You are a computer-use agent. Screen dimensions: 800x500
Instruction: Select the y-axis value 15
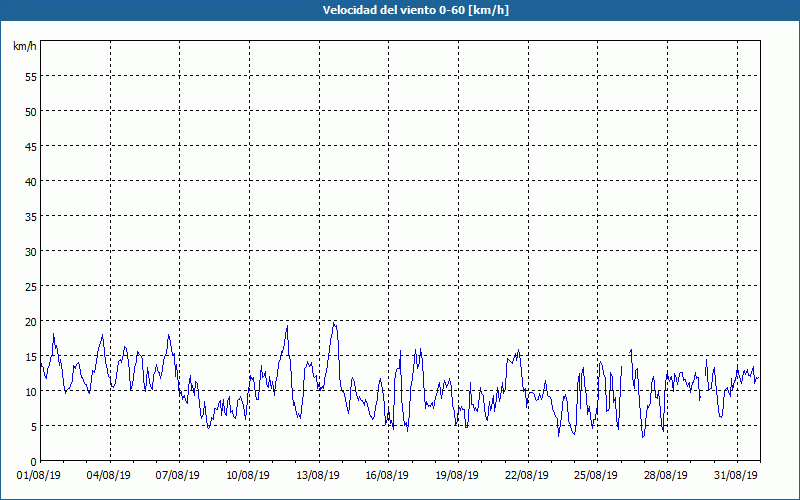point(31,357)
